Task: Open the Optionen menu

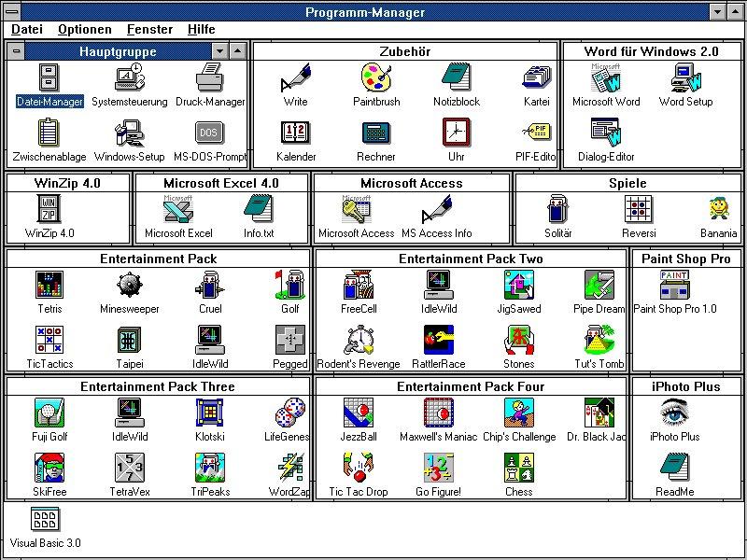Action: [x=84, y=30]
